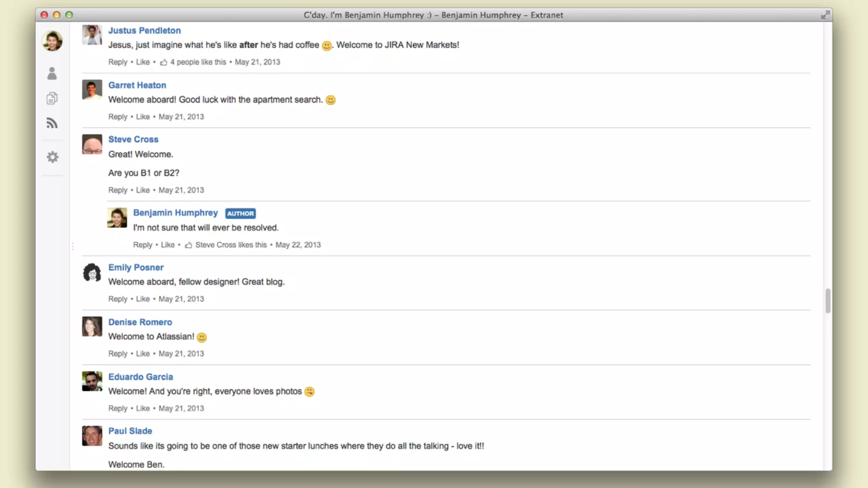Click the RSS feed sidebar icon
The height and width of the screenshot is (488, 868).
(x=52, y=123)
